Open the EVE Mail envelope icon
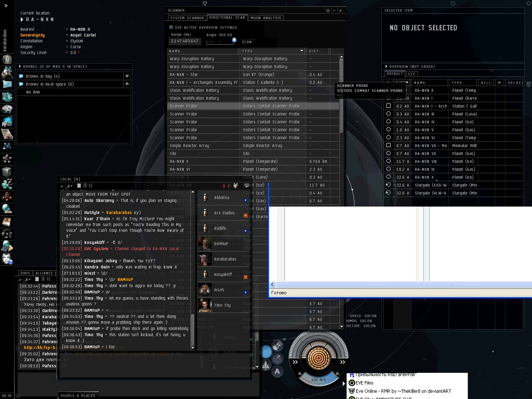The width and height of the screenshot is (532, 399). [7, 84]
